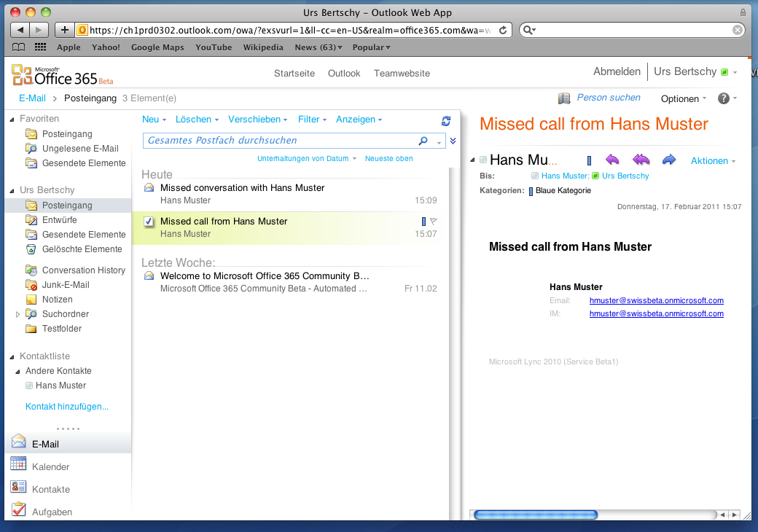Click blue category marker in Missed call row
Viewport: 758px width, 532px height.
423,222
